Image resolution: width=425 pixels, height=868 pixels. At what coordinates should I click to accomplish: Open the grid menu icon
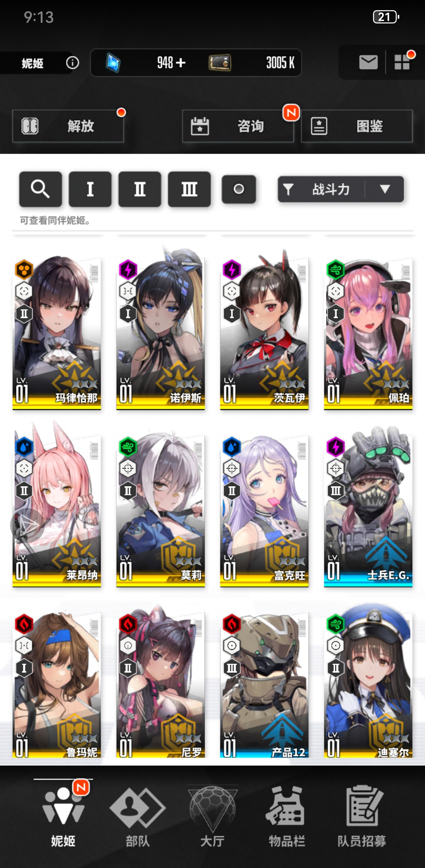402,62
